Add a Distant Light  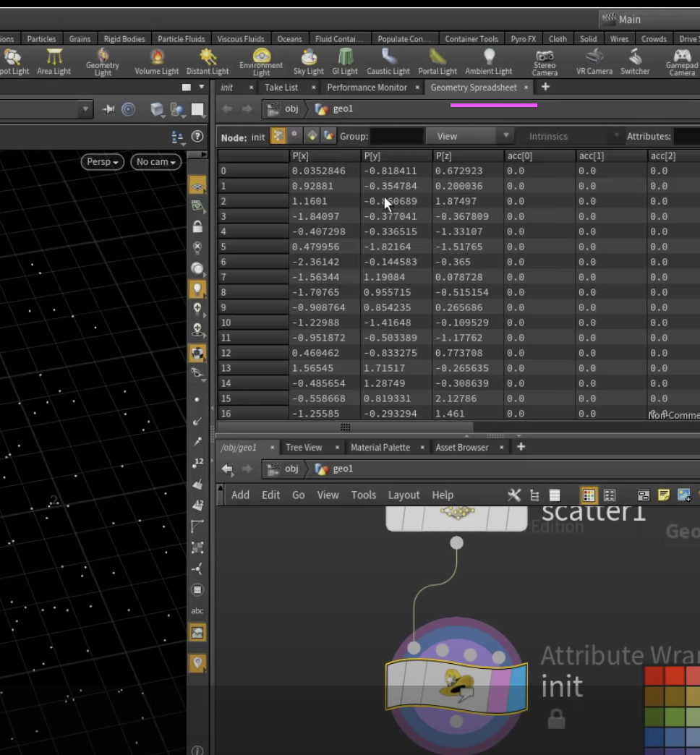208,61
